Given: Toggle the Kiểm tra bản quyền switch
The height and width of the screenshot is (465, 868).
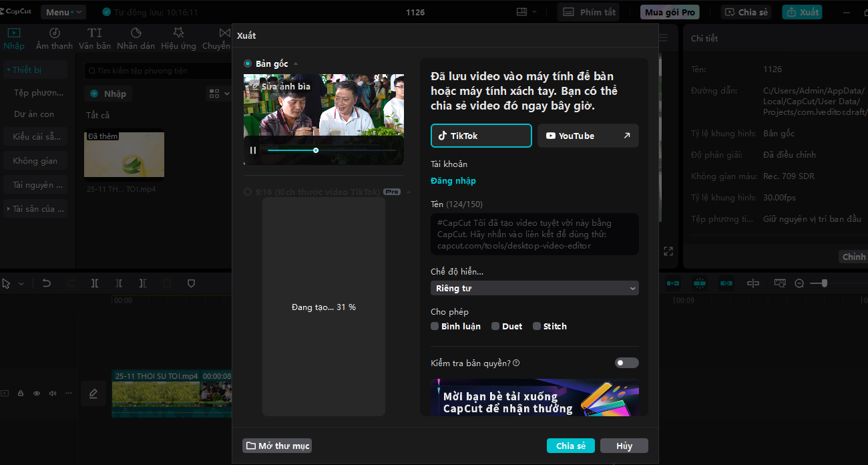Looking at the screenshot, I should [x=627, y=363].
